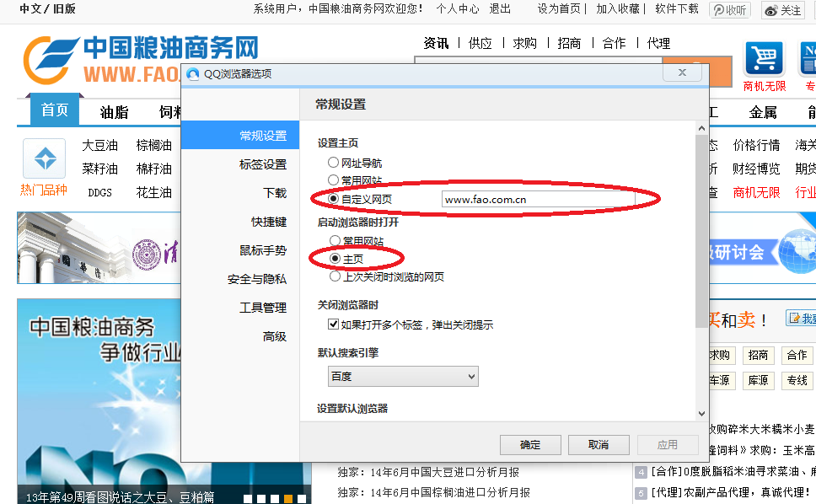Open the 花生油 product link
Screen dimensions: 816x504
[154, 192]
